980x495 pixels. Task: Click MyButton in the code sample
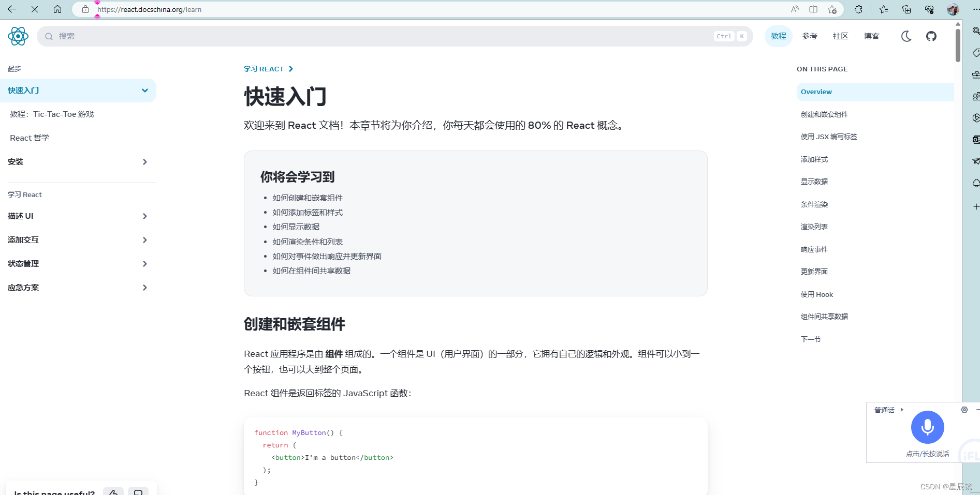pos(309,433)
